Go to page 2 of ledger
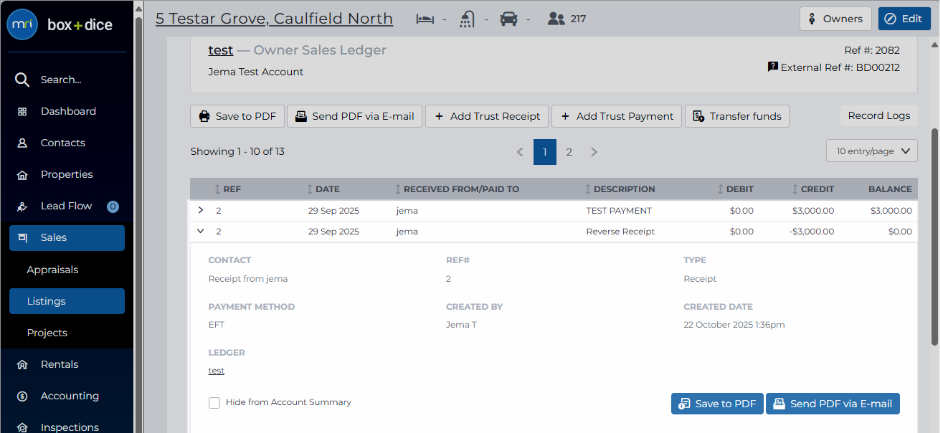 coord(569,152)
